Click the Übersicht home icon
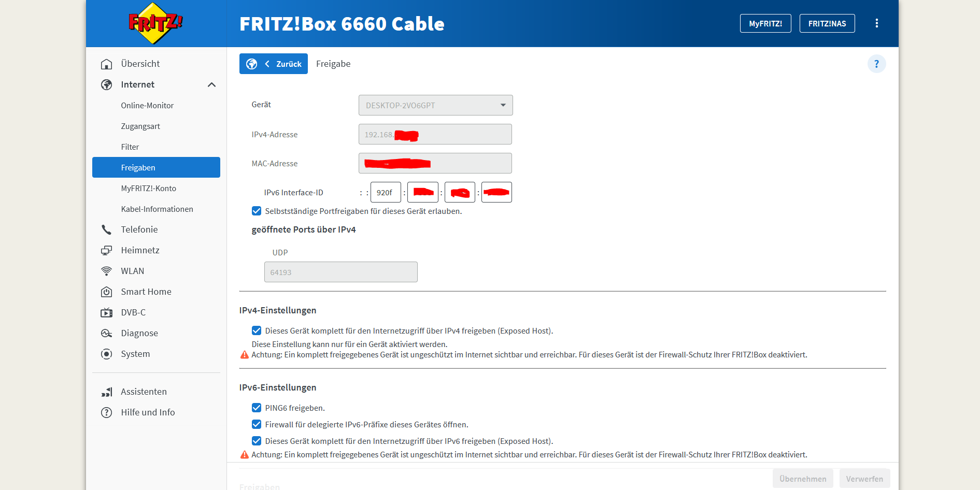This screenshot has height=490, width=980. pos(107,64)
